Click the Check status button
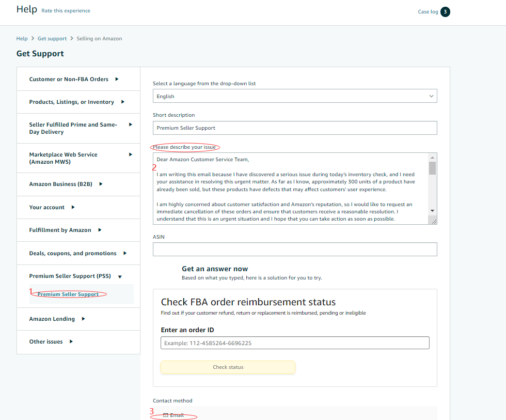Screen dimensions: 506x420 pyautogui.click(x=228, y=367)
